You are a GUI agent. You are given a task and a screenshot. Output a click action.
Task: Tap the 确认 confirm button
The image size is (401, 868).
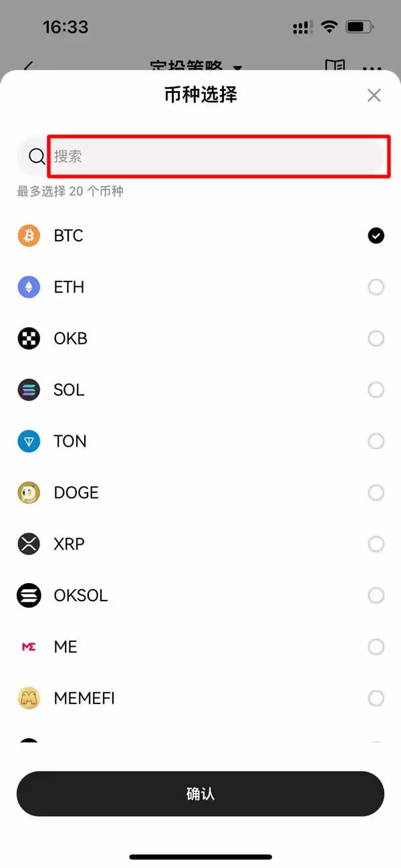(x=200, y=794)
